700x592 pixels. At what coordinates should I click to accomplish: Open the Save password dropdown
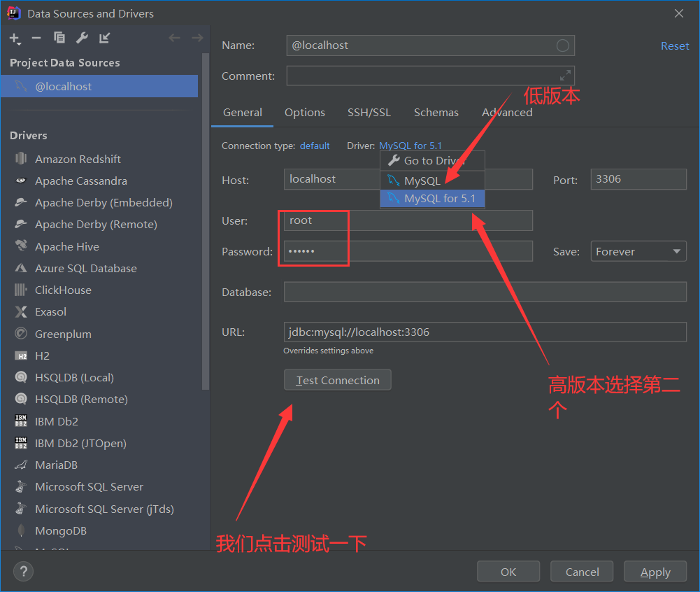pos(638,251)
